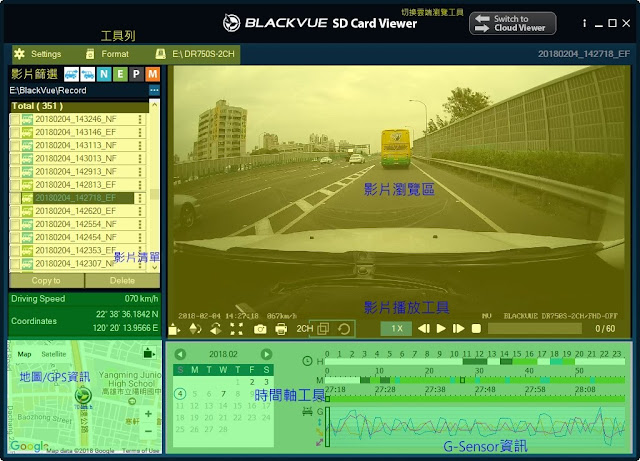Image resolution: width=640 pixels, height=461 pixels.
Task: Open options menu for 20180204_143113_NF
Action: [140, 145]
